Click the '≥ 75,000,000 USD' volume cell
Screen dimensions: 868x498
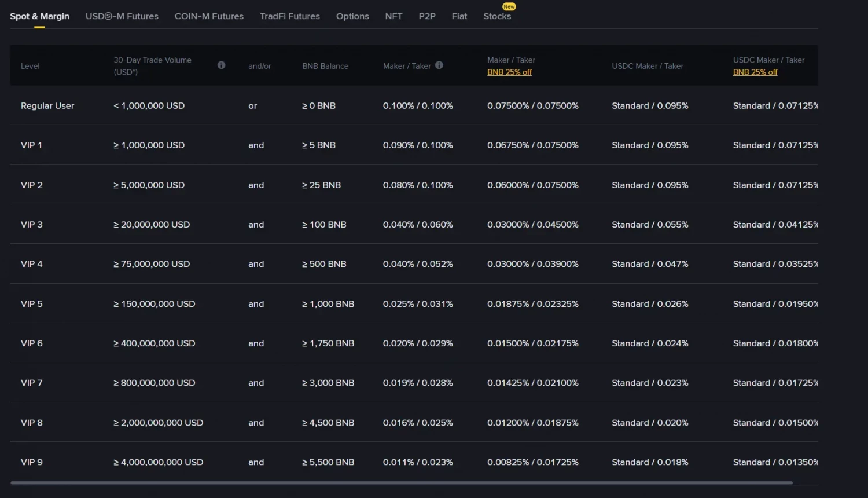pos(152,264)
